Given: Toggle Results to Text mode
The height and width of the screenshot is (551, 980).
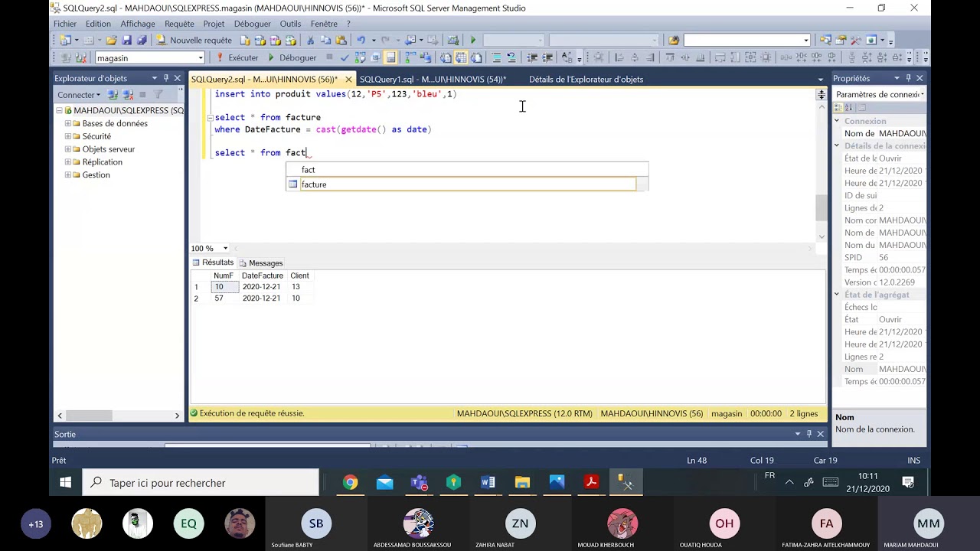Looking at the screenshot, I should point(445,57).
